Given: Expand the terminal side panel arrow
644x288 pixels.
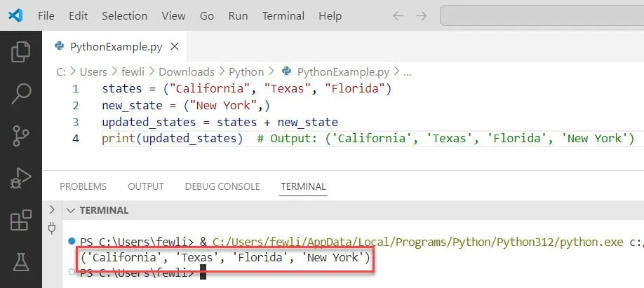Looking at the screenshot, I should tap(51, 210).
